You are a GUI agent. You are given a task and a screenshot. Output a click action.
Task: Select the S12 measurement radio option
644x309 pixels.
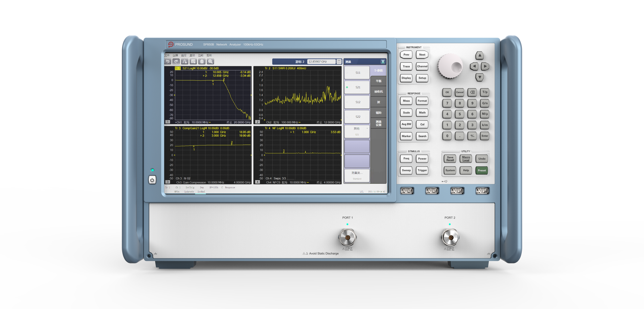[357, 102]
